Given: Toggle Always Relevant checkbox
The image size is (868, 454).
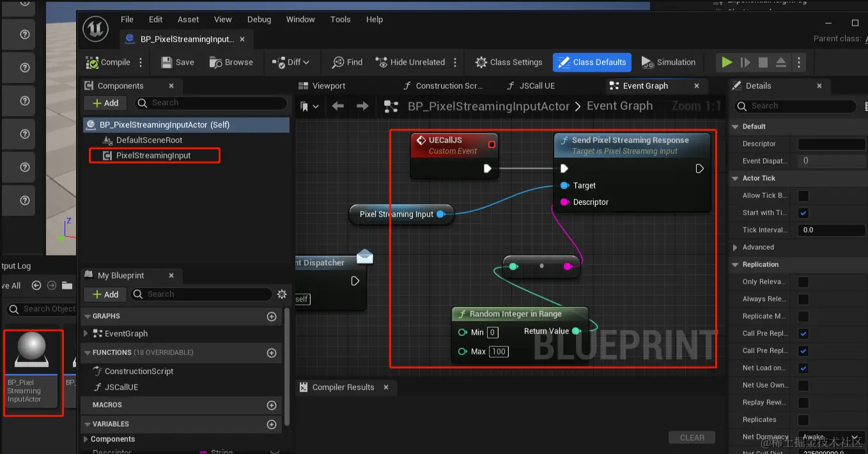Looking at the screenshot, I should pyautogui.click(x=803, y=299).
